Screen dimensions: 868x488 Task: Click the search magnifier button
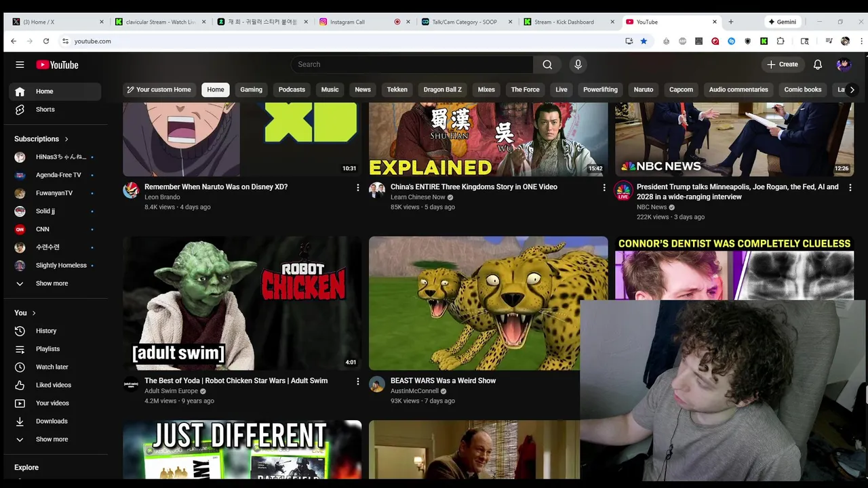pos(547,64)
